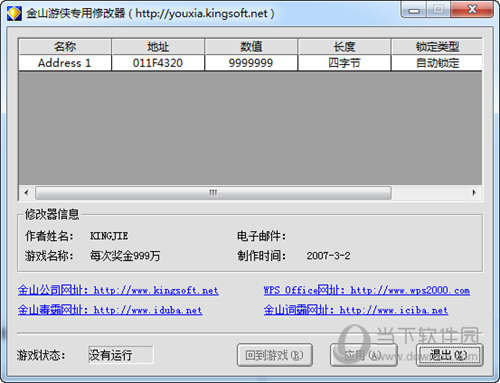The height and width of the screenshot is (383, 500).
Task: Open the 金山毒霸网址 iduba.net link
Action: tap(110, 310)
